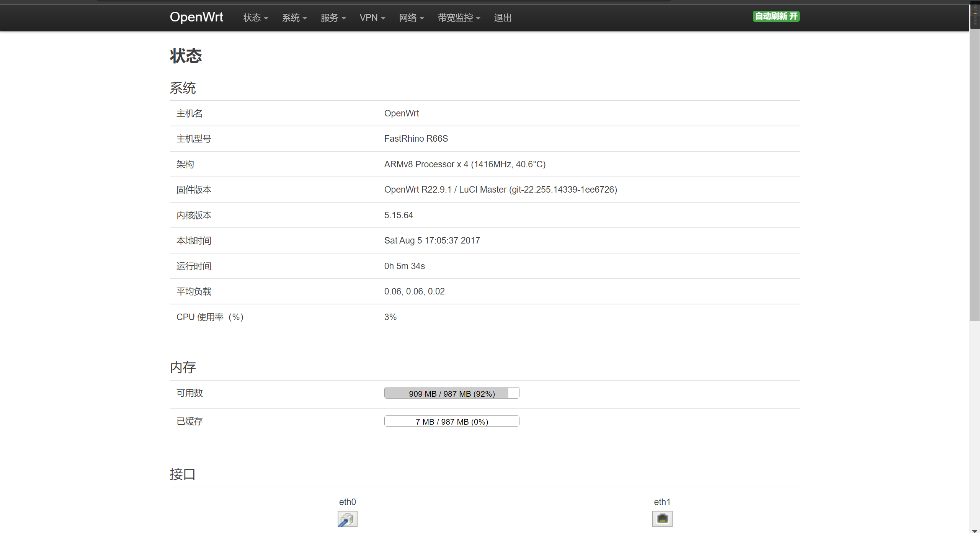Open the 网络 dropdown menu
This screenshot has width=980, height=533.
pos(412,18)
